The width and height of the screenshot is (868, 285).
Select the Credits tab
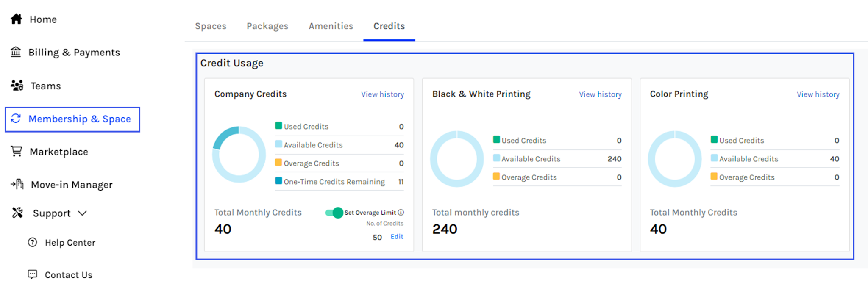click(x=389, y=26)
